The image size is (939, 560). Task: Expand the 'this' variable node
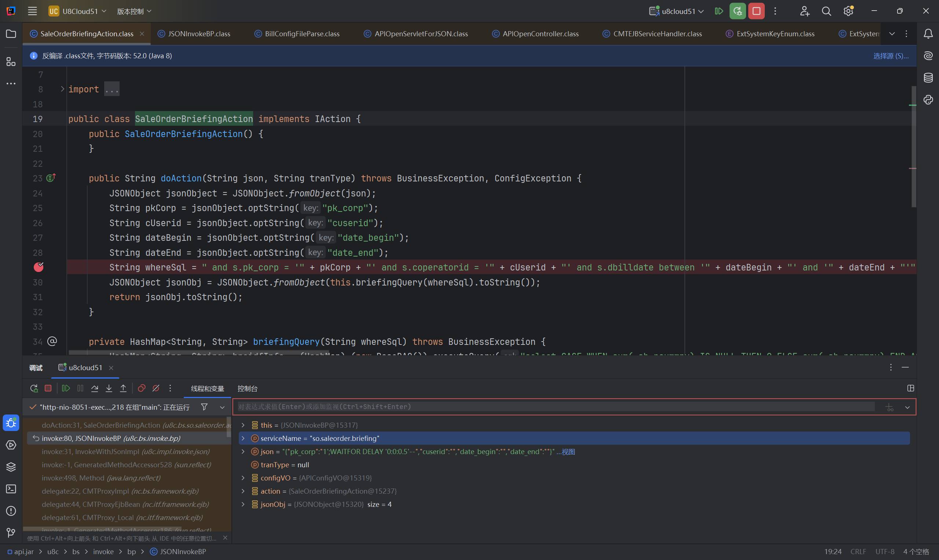click(243, 425)
